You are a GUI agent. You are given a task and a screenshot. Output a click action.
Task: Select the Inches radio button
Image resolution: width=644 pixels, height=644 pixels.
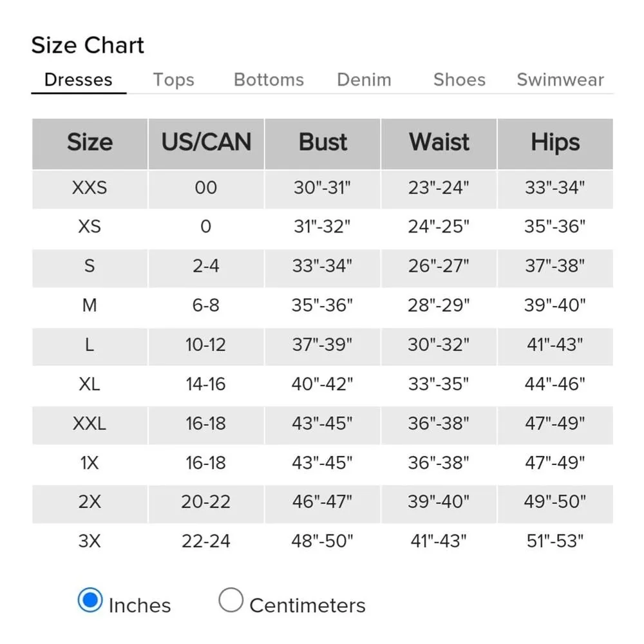tap(90, 600)
